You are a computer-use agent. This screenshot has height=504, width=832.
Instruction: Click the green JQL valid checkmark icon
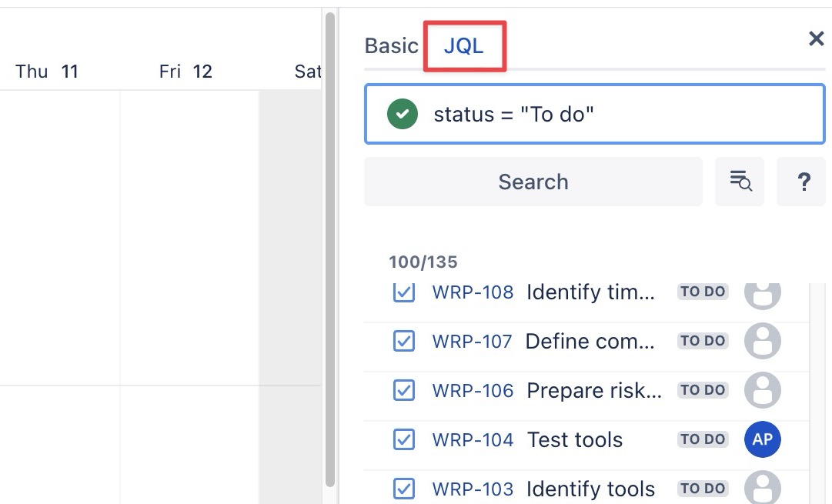pyautogui.click(x=402, y=115)
